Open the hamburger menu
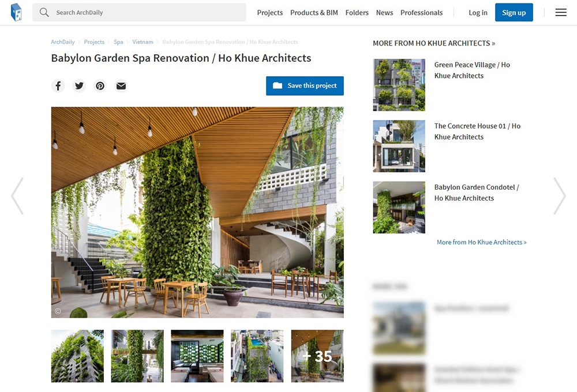This screenshot has height=392, width=577. (561, 13)
